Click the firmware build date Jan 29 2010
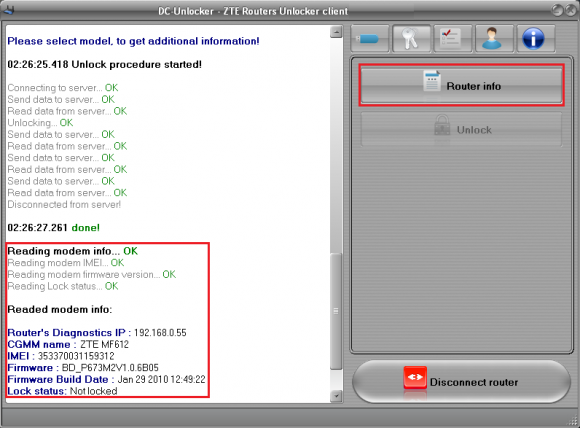 (x=161, y=380)
